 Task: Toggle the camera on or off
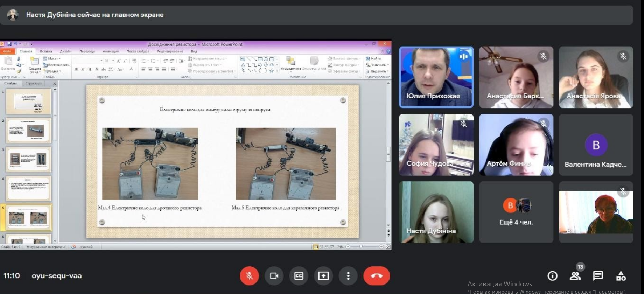click(x=274, y=276)
